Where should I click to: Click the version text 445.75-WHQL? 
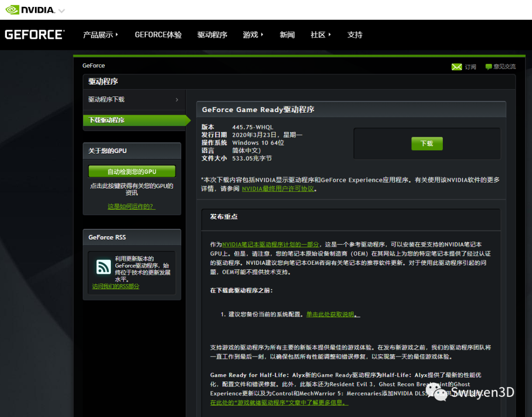click(x=252, y=127)
